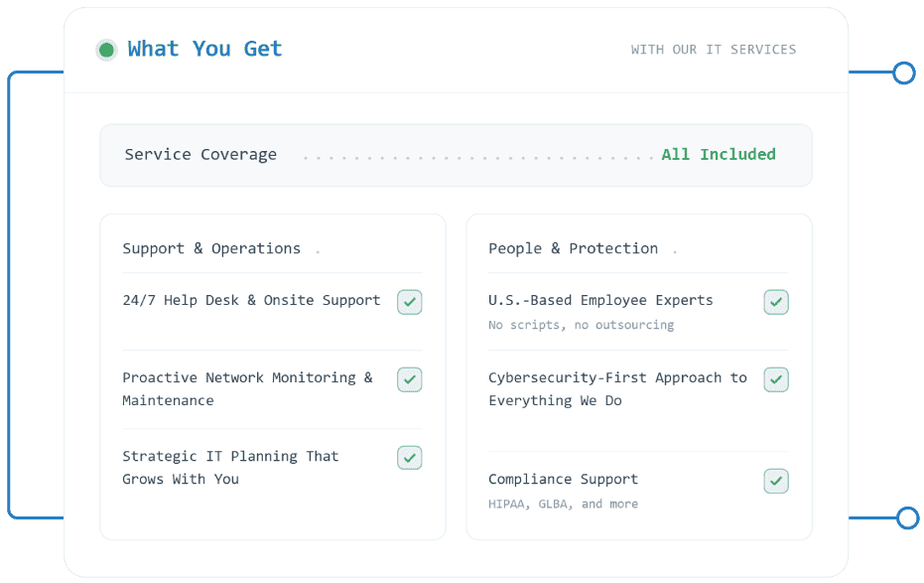Viewport: 924px width, 583px height.
Task: Toggle the Strategic IT Planning checkbox
Action: pyautogui.click(x=410, y=458)
